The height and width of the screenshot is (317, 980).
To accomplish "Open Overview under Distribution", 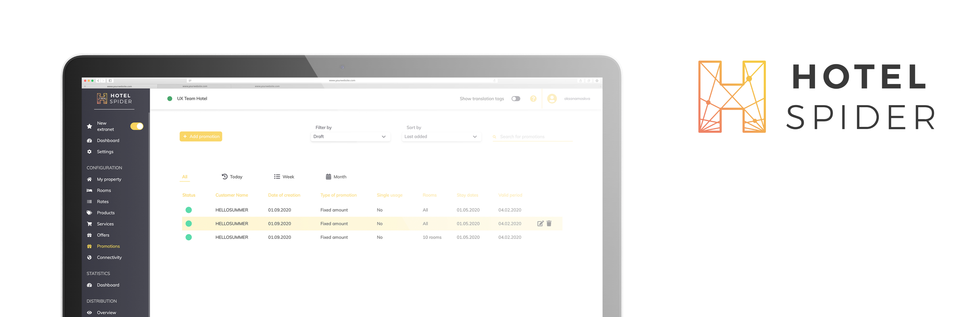I will coord(107,312).
